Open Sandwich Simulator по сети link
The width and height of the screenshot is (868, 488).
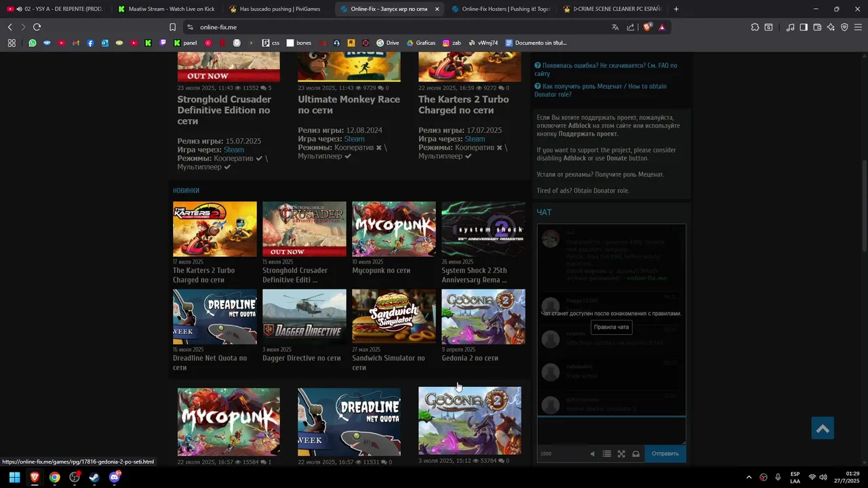tap(388, 363)
